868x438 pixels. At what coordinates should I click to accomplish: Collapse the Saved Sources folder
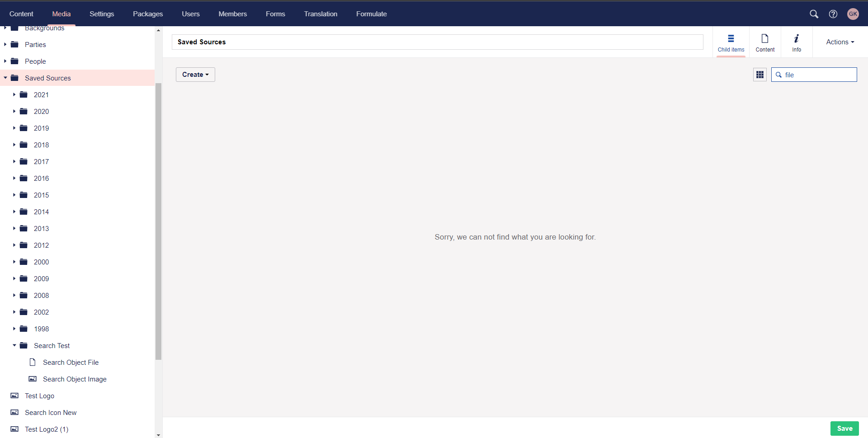point(5,78)
